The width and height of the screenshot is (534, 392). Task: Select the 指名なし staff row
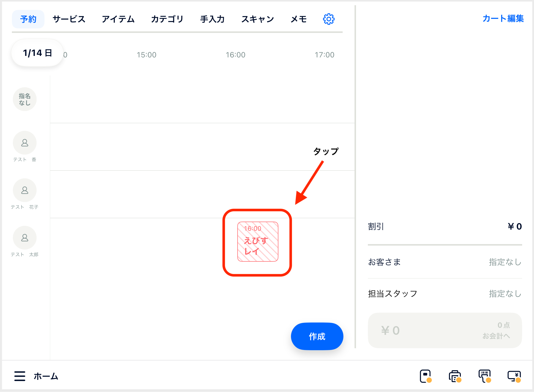click(x=25, y=99)
